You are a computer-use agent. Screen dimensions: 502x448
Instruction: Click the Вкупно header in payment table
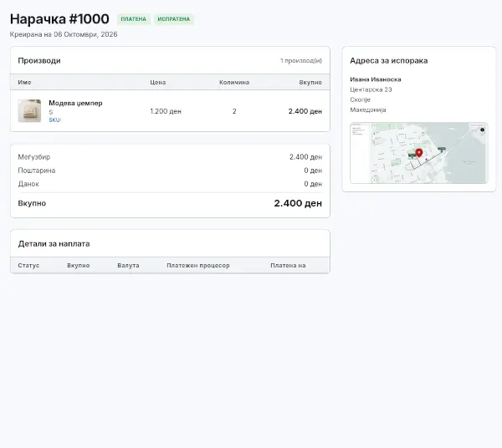click(79, 265)
